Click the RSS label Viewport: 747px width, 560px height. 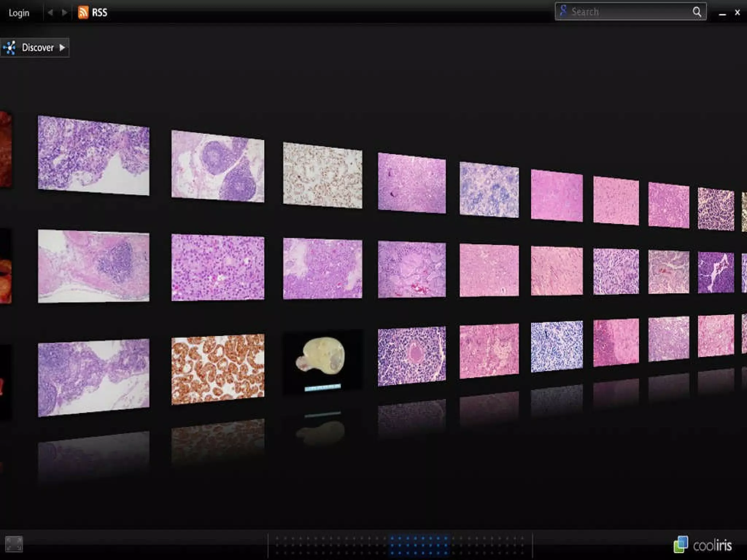click(99, 12)
